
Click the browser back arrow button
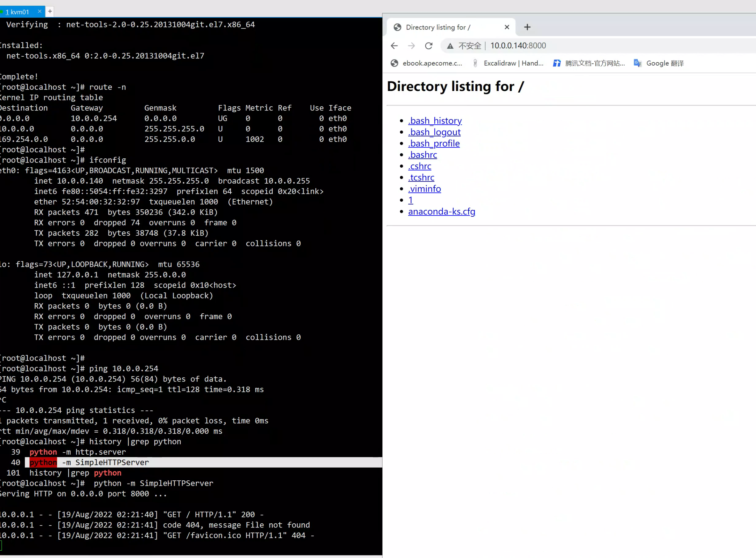394,45
